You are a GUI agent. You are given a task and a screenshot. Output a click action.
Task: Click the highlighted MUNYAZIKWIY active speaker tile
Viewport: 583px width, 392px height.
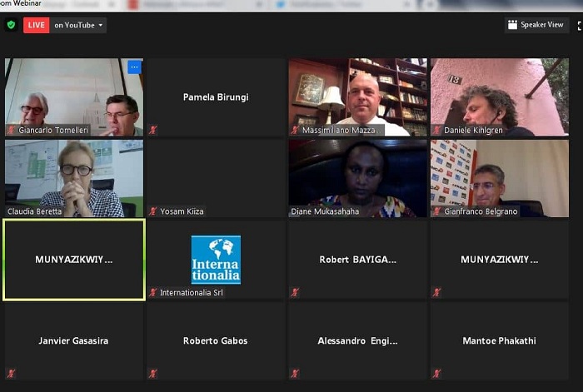click(x=73, y=260)
